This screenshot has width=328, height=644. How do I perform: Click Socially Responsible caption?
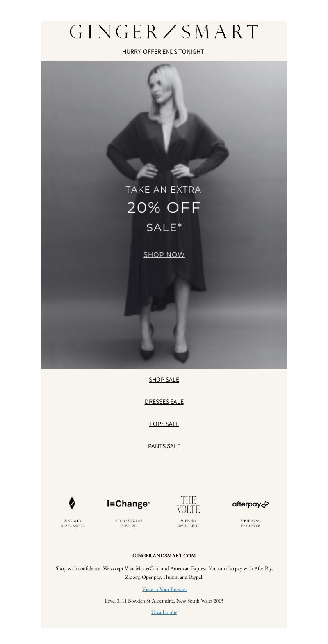coord(73,523)
